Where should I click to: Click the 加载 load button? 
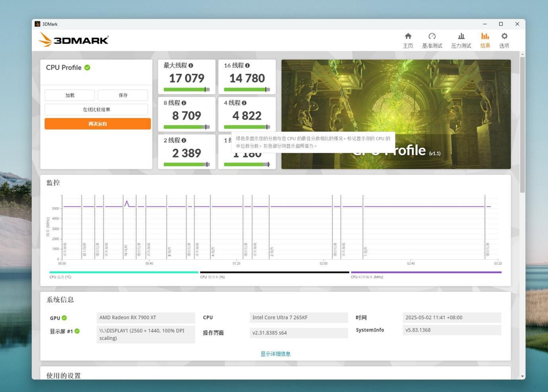[70, 95]
